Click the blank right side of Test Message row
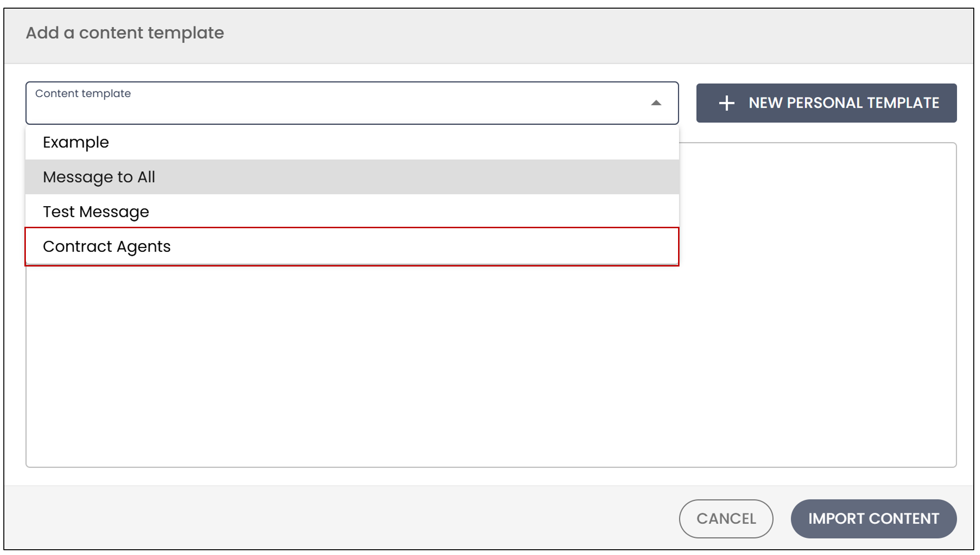This screenshot has width=980, height=555. click(x=412, y=211)
